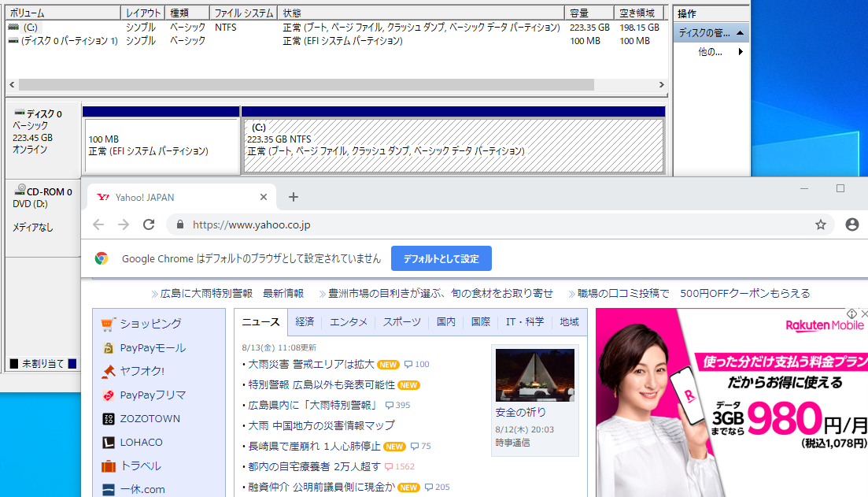Collapse the ディスクの管... actions section
The width and height of the screenshot is (868, 497).
tap(741, 33)
